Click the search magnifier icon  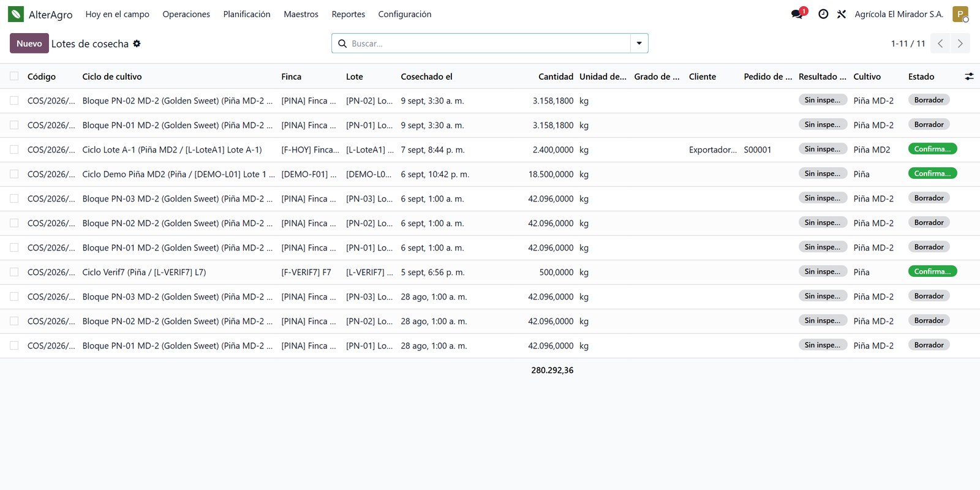pos(342,43)
